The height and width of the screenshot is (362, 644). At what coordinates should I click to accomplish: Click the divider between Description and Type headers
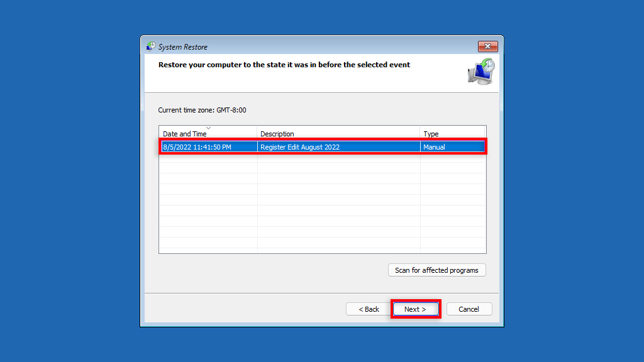point(420,133)
